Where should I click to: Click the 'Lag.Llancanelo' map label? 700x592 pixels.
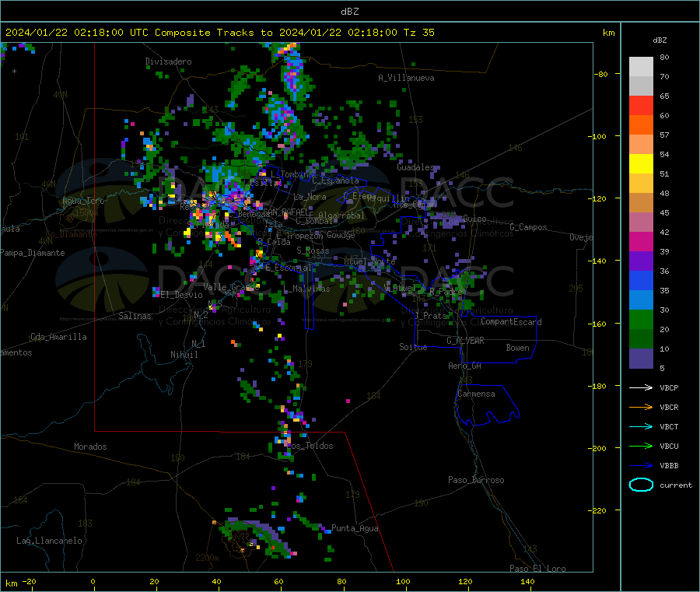click(x=49, y=541)
